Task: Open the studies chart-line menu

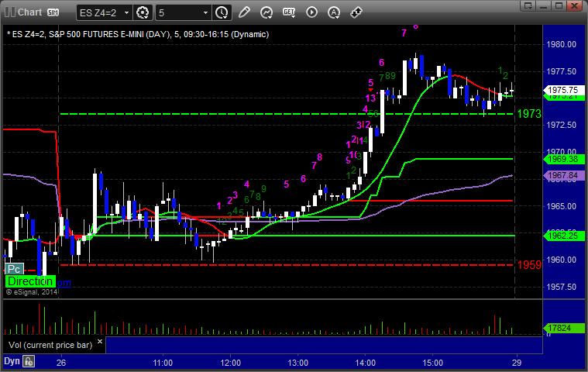Action: pyautogui.click(x=266, y=12)
